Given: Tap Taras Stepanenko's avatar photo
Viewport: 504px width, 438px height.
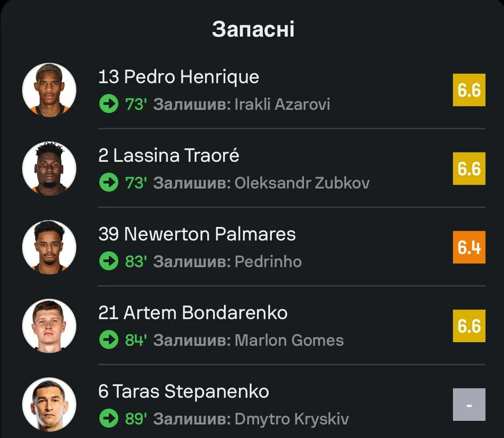Looking at the screenshot, I should pyautogui.click(x=49, y=405).
